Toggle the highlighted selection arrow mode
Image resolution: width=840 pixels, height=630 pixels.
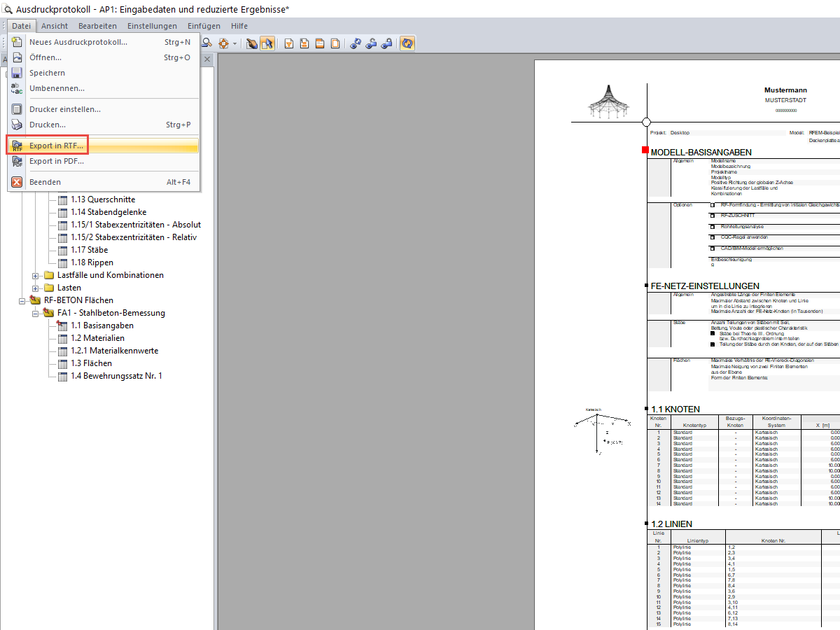tap(268, 43)
